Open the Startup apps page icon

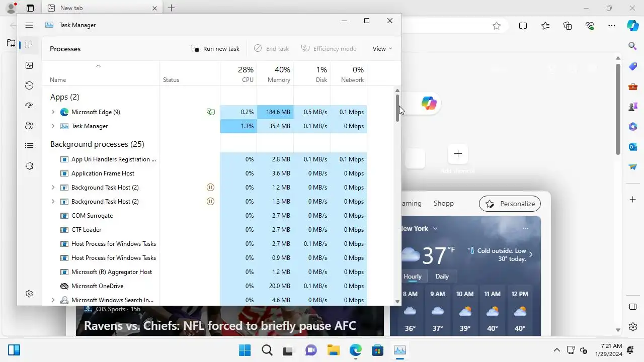click(29, 106)
